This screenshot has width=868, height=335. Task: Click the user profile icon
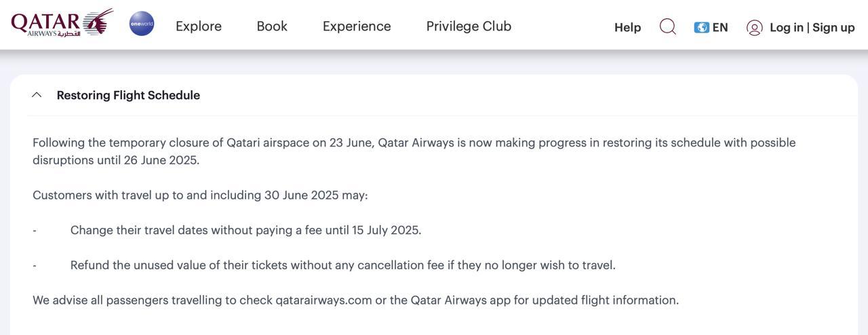click(x=754, y=27)
